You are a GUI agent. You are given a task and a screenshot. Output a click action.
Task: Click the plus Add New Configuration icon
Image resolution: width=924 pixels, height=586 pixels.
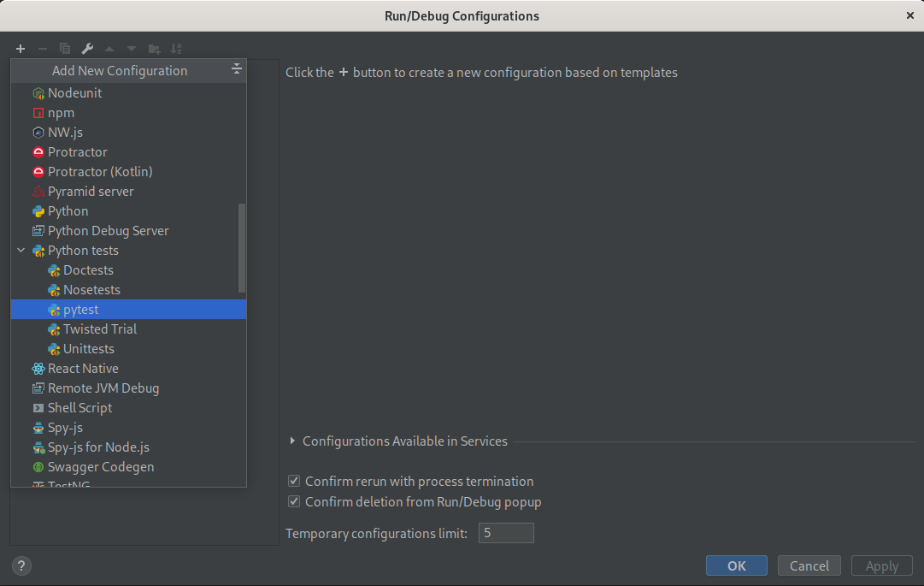point(21,49)
